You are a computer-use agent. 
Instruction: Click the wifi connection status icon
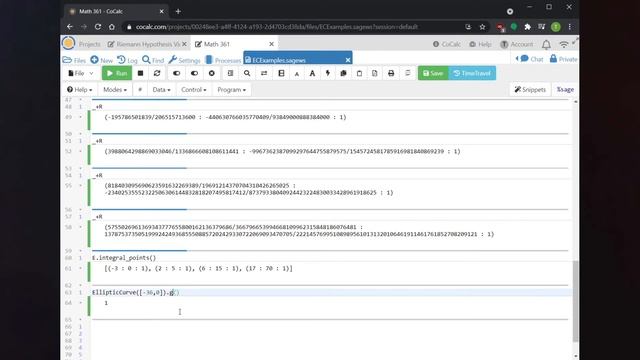(x=564, y=44)
